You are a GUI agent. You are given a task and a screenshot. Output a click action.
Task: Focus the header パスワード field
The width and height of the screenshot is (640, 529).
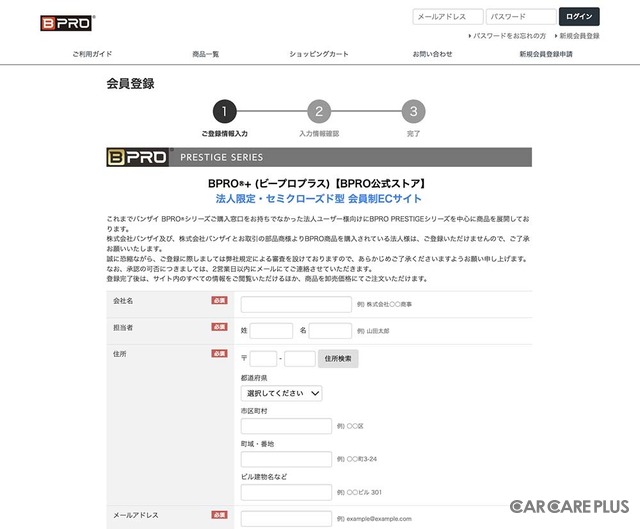click(x=520, y=17)
